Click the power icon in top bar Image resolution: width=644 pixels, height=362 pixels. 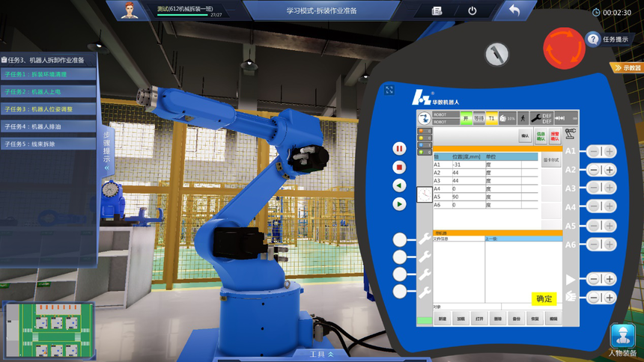tap(472, 10)
